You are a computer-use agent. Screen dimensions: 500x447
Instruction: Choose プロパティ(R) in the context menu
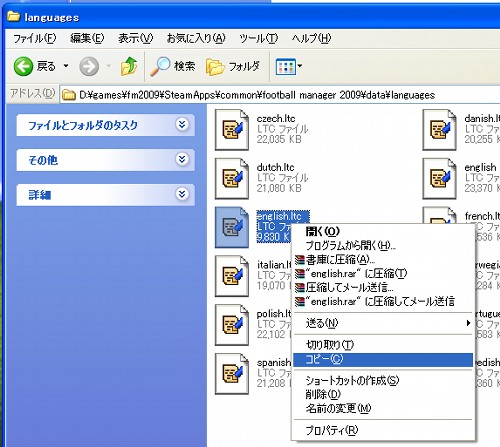pyautogui.click(x=383, y=430)
